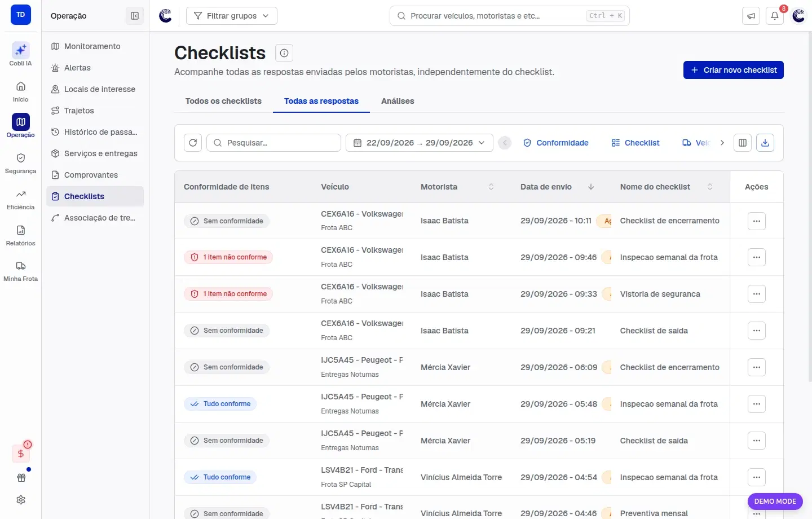Collapse the Operação sidebar panel
The height and width of the screenshot is (519, 812).
(135, 16)
